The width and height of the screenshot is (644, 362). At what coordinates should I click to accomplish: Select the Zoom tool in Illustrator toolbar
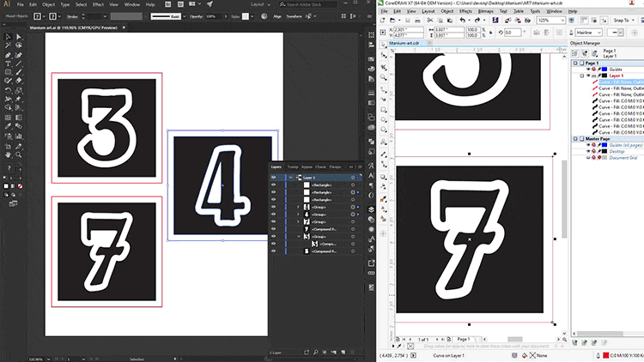(19, 154)
